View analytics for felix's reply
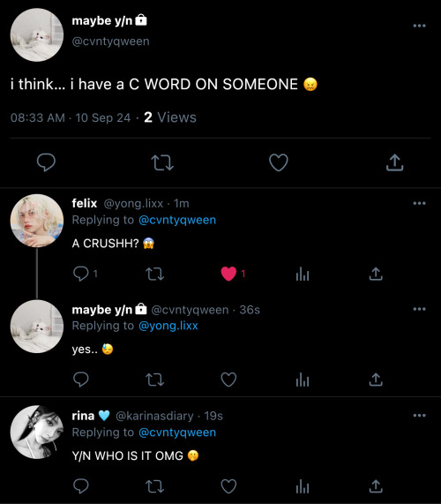The width and height of the screenshot is (441, 504). 303,274
